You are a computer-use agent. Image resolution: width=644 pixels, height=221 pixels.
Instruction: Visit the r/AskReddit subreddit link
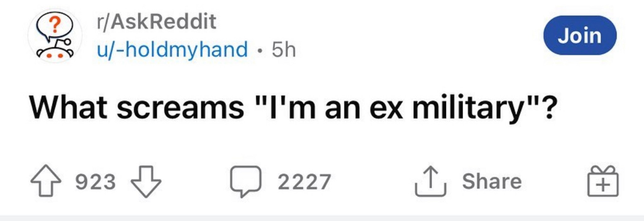tap(157, 21)
